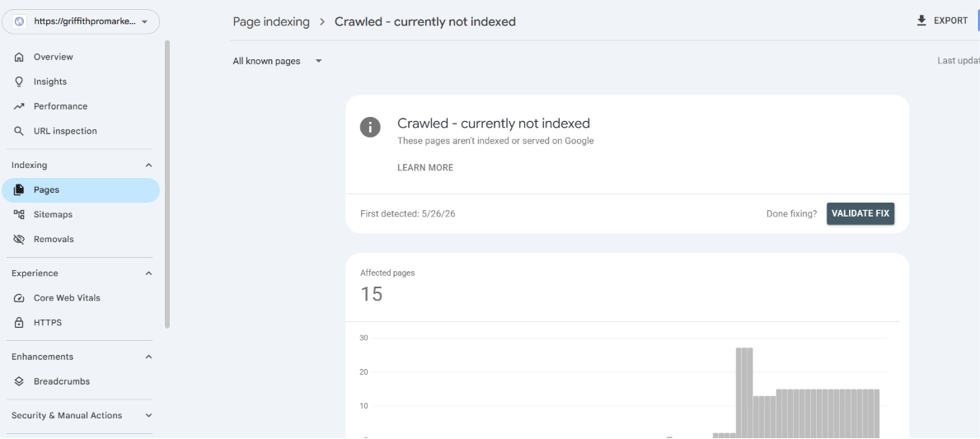Open Insights in sidebar
Screen dimensions: 980x439
point(81,82)
